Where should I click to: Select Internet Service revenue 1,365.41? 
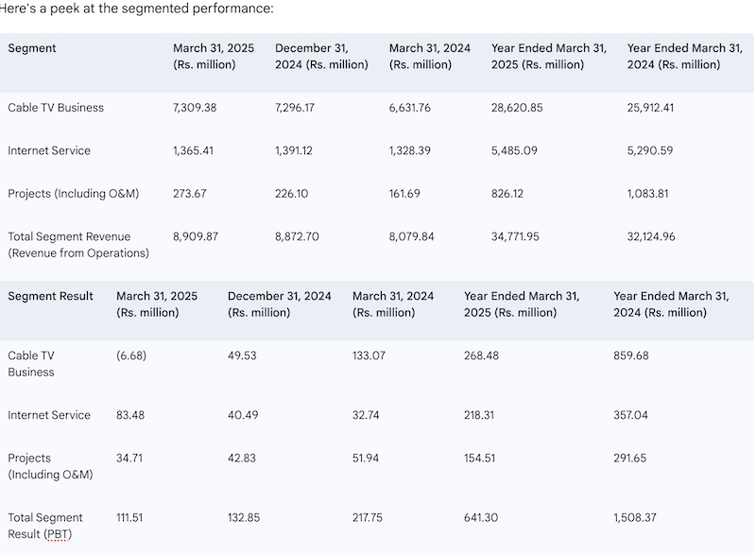point(193,150)
